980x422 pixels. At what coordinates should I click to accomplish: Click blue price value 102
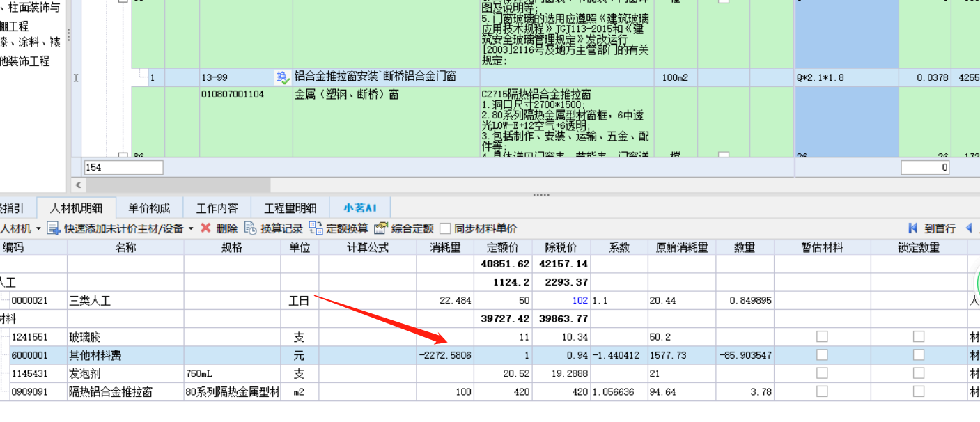click(x=580, y=301)
